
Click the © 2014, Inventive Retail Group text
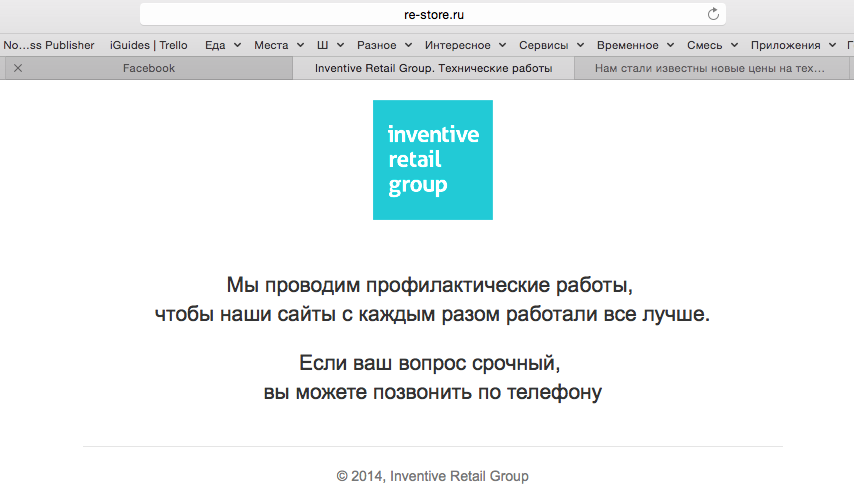[432, 476]
